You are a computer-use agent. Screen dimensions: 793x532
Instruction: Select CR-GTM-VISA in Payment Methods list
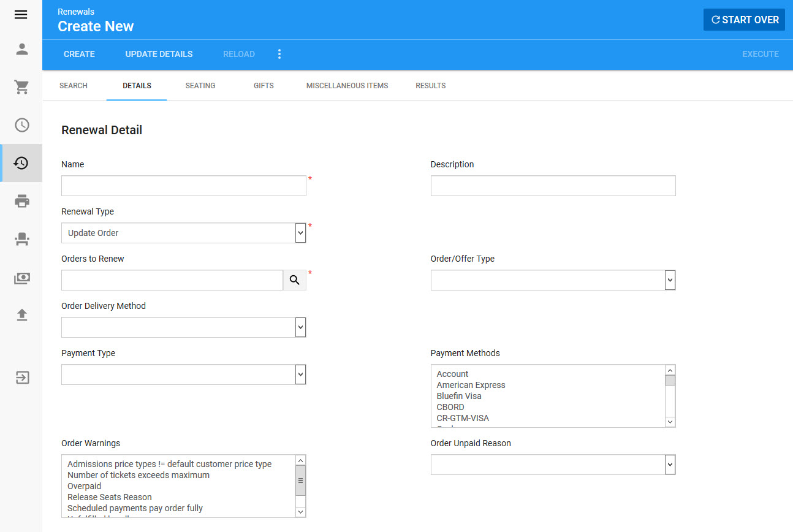point(463,418)
